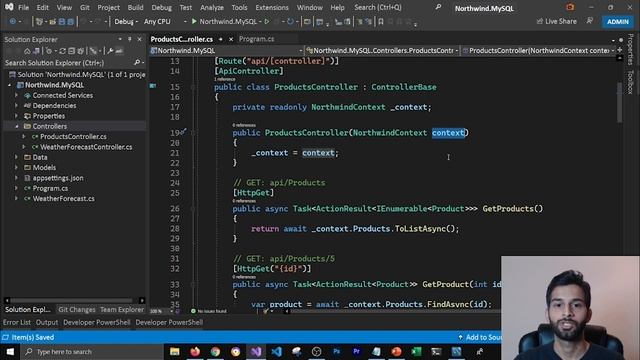The width and height of the screenshot is (640, 360).
Task: Open the ProductsController member navigation dropdown
Action: click(x=538, y=51)
